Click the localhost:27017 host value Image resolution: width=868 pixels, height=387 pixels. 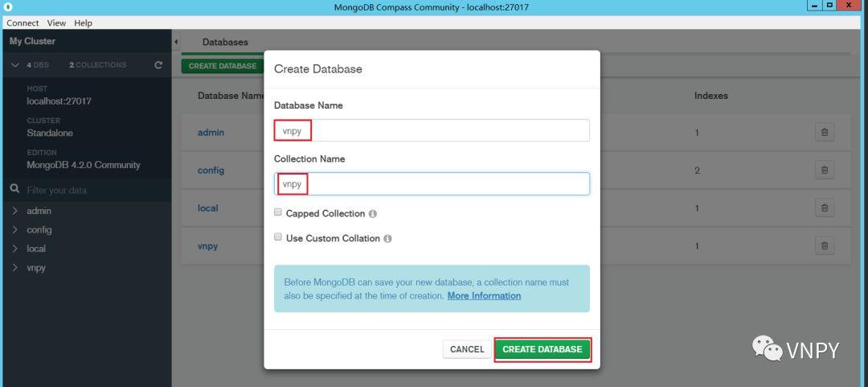pyautogui.click(x=59, y=101)
